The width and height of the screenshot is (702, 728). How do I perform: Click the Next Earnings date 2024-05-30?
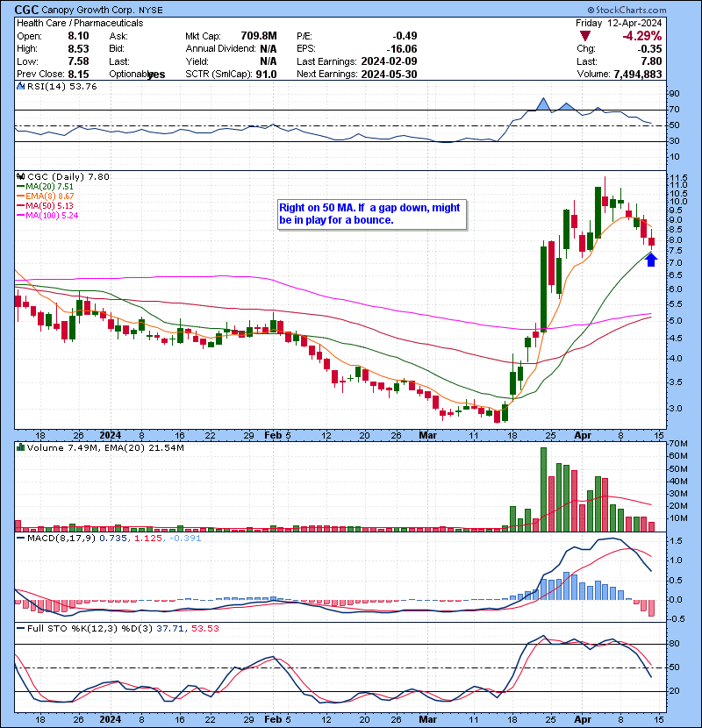pos(389,75)
